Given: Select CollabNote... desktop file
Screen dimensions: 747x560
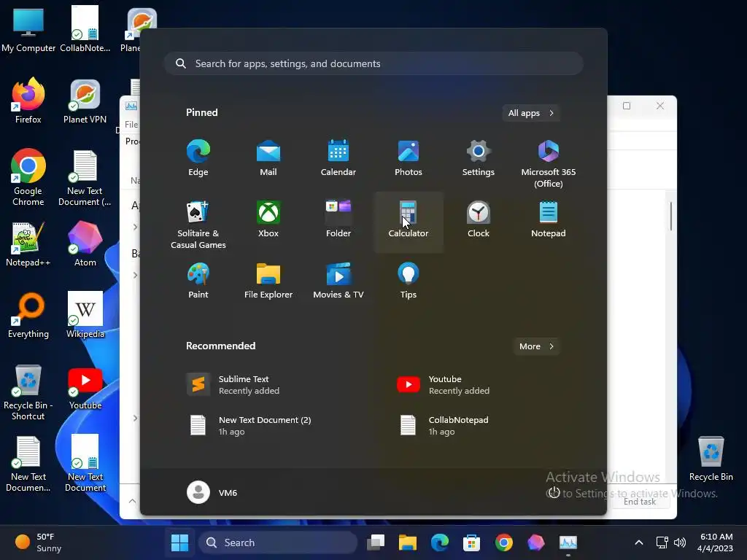Looking at the screenshot, I should (x=85, y=29).
